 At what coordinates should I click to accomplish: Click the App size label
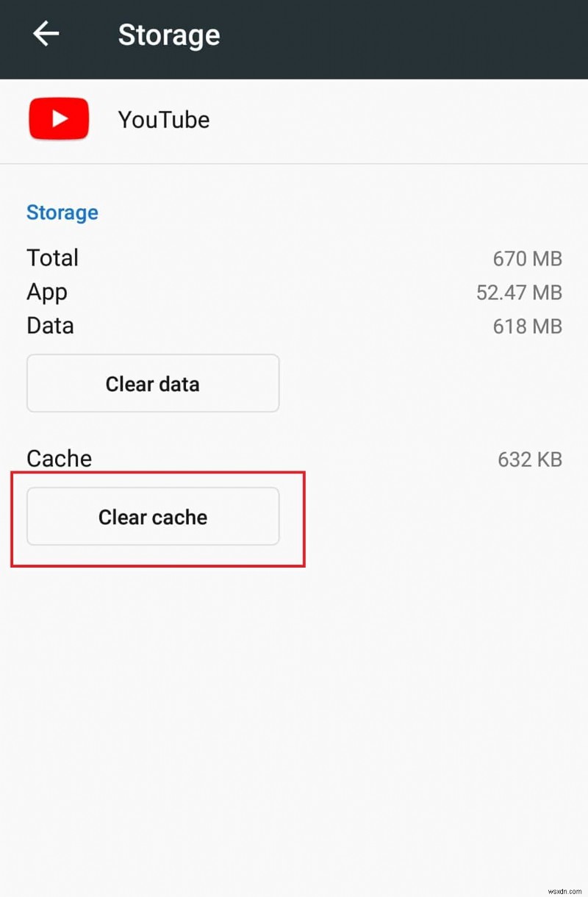click(x=47, y=292)
